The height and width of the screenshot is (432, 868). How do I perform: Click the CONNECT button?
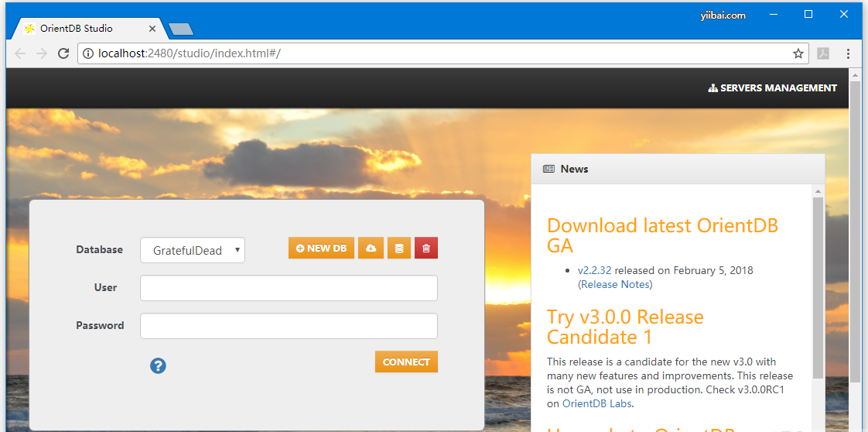pyautogui.click(x=406, y=362)
